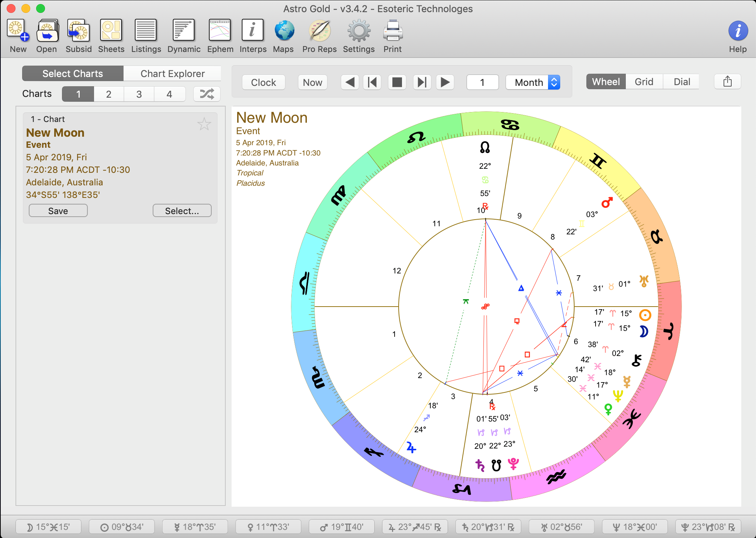Click the Subsid chart toolbar icon

(79, 31)
